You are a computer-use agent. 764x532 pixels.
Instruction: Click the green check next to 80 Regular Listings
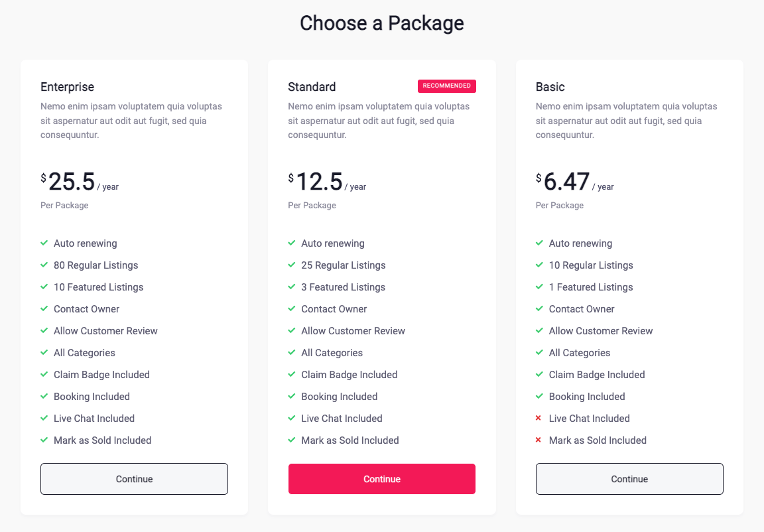44,265
